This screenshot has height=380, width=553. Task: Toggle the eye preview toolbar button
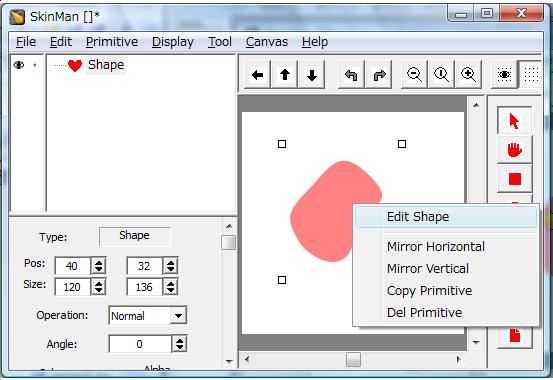[505, 74]
